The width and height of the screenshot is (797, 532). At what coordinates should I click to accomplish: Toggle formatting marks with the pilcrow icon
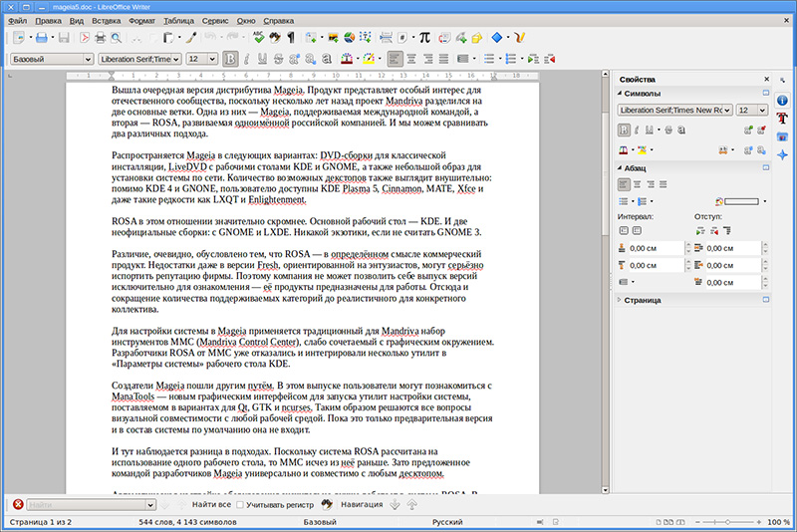[291, 38]
